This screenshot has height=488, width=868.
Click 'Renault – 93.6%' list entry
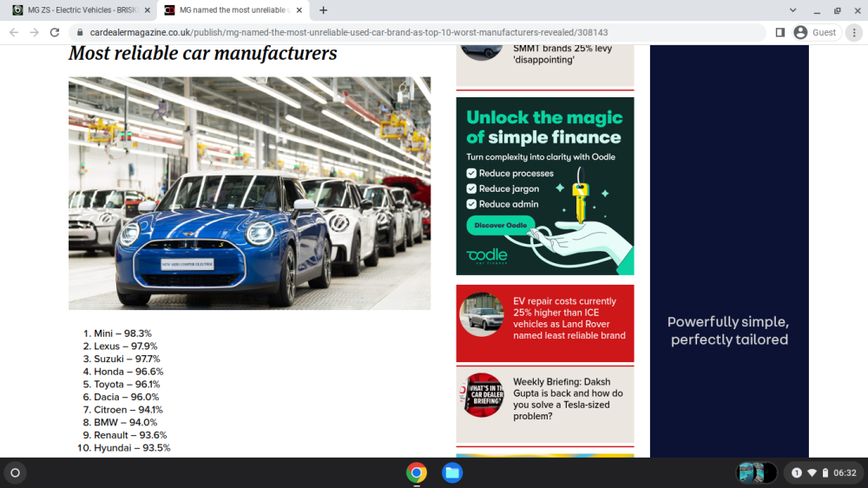[130, 435]
